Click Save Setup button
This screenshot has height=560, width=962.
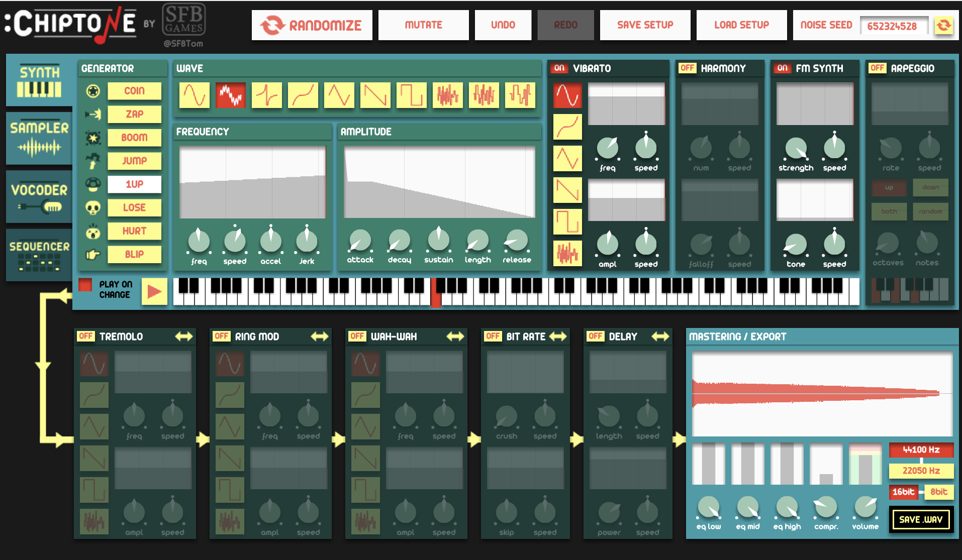click(645, 25)
